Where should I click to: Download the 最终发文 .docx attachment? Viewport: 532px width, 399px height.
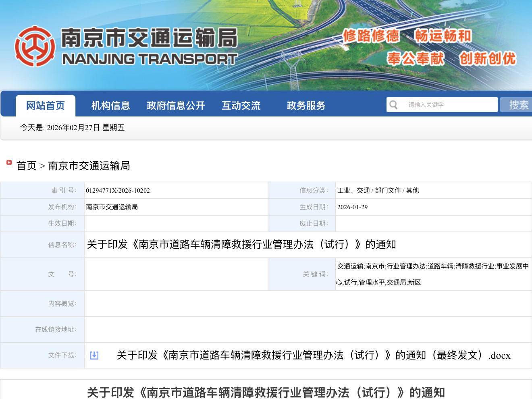pyautogui.click(x=313, y=355)
